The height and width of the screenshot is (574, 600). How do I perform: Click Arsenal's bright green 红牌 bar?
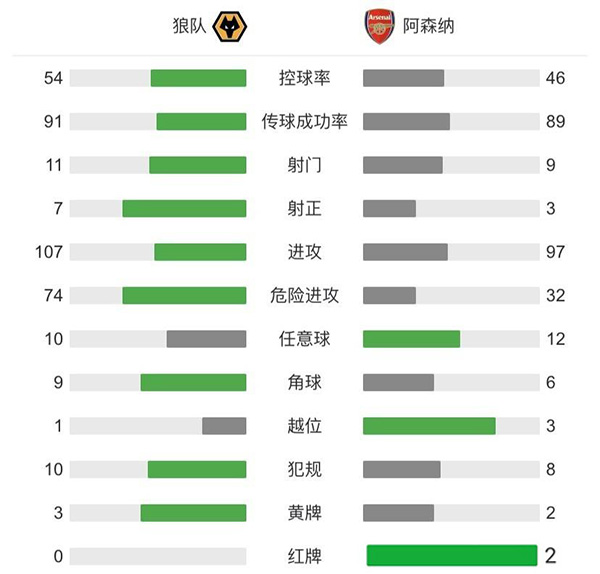pyautogui.click(x=452, y=556)
